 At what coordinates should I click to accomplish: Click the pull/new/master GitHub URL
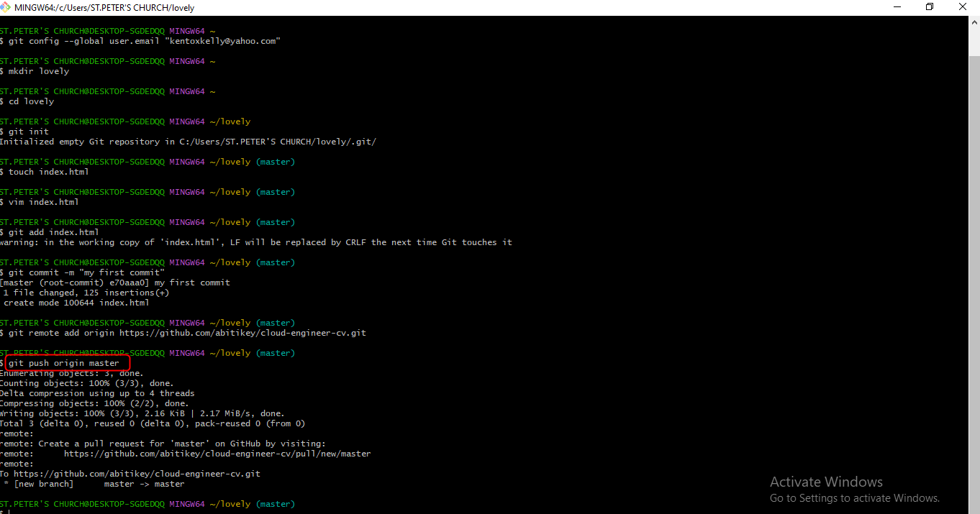217,454
